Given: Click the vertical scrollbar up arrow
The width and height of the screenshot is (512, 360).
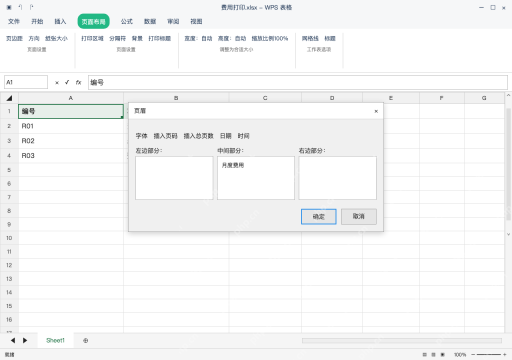Looking at the screenshot, I should [508, 96].
